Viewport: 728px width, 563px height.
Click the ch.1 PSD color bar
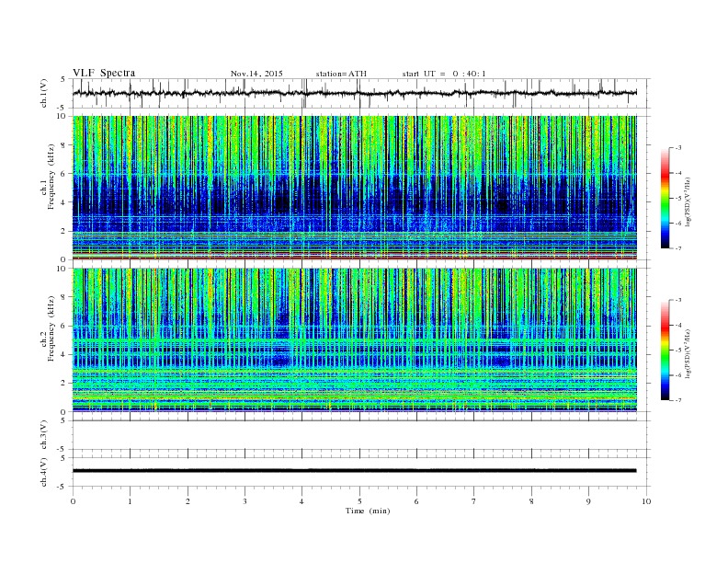tap(665, 199)
